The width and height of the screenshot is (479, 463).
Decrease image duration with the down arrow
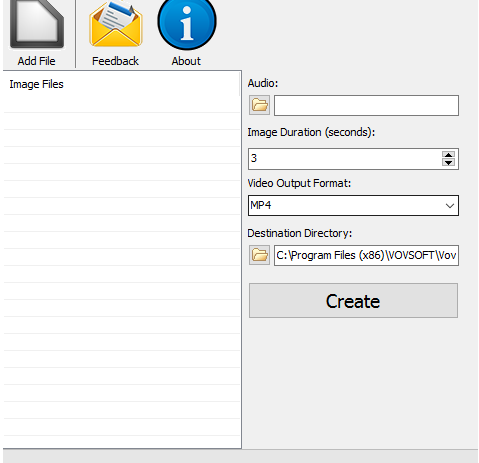point(448,162)
